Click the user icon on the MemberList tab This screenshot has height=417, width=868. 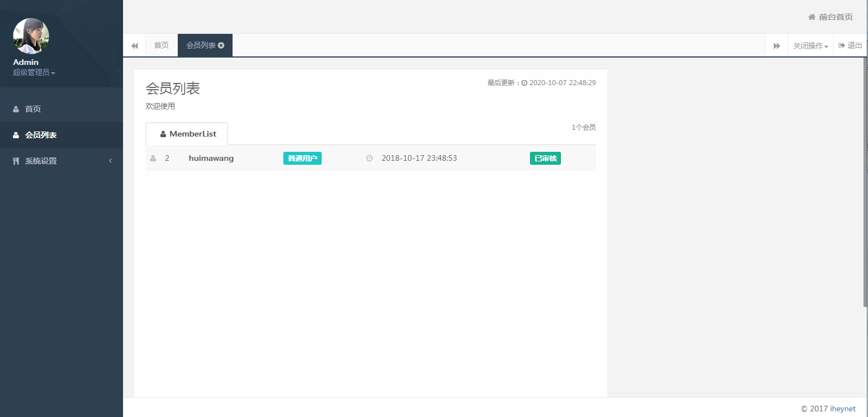(163, 134)
